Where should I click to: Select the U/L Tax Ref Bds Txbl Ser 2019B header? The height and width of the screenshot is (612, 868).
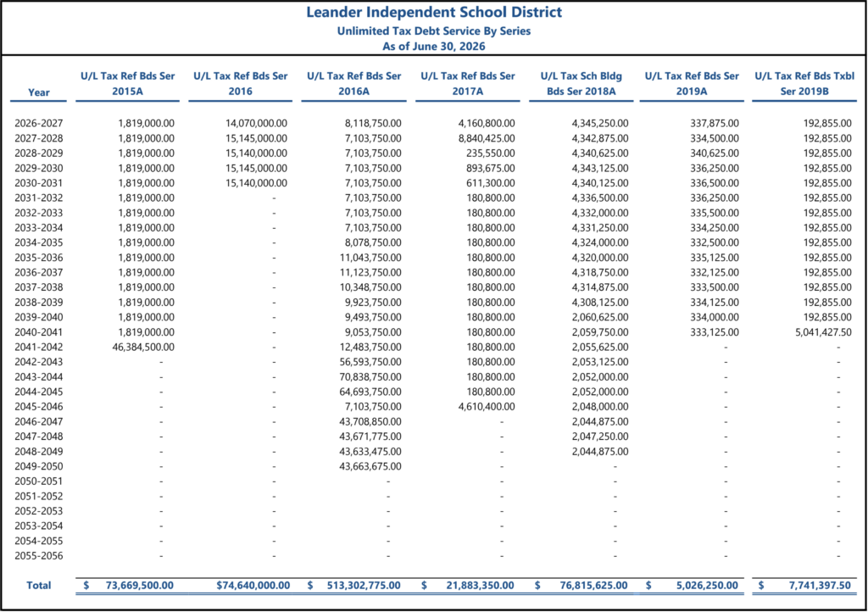point(804,84)
